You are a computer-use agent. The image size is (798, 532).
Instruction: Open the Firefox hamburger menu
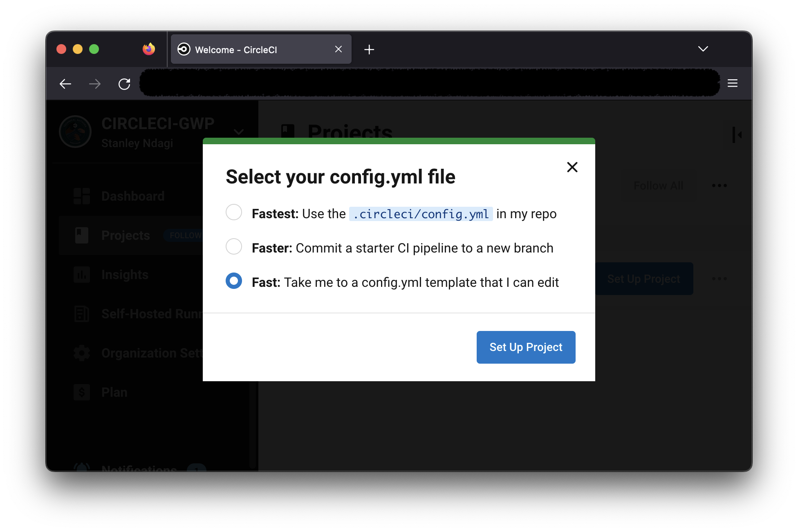pyautogui.click(x=733, y=83)
